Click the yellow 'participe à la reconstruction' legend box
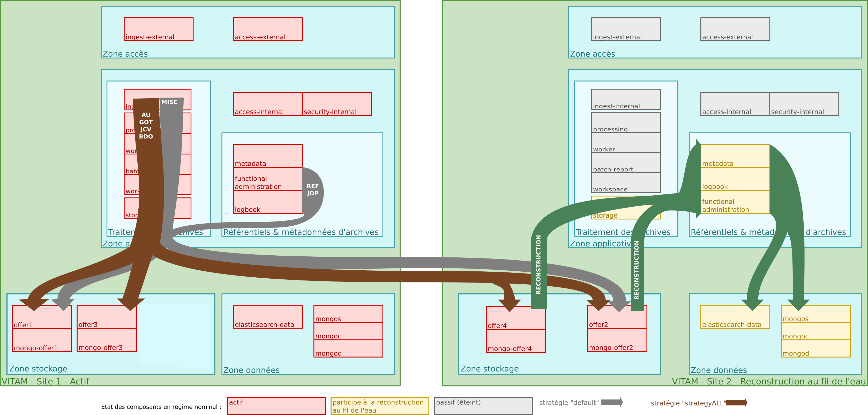Image resolution: width=868 pixels, height=415 pixels. (x=380, y=406)
